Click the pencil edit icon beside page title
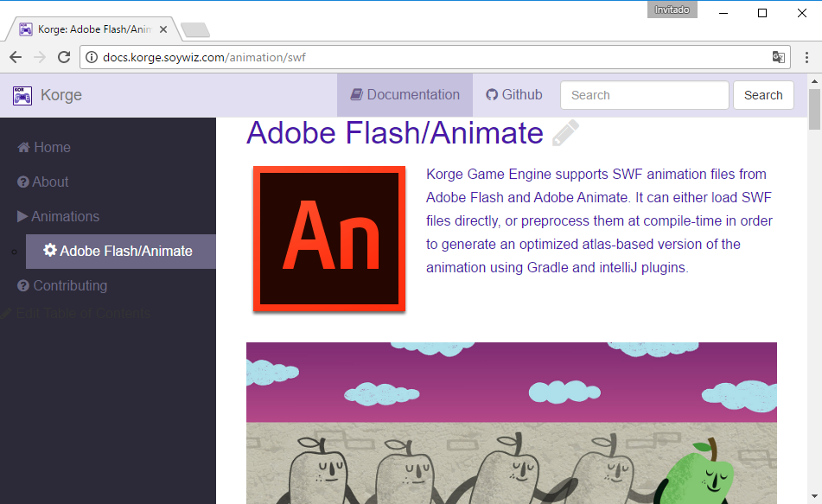The image size is (822, 504). coord(565,132)
